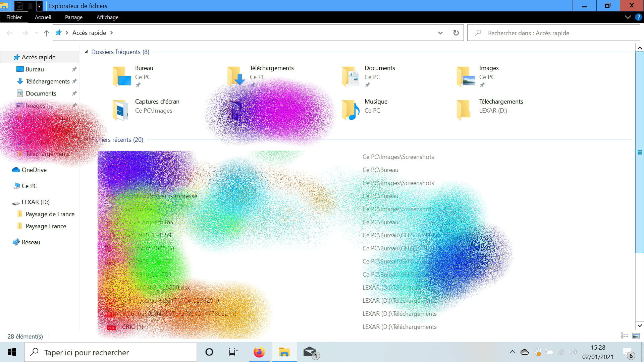Screen dimensions: 644x362
Task: Collapse the Dossiers fréquents group
Action: tap(86, 52)
